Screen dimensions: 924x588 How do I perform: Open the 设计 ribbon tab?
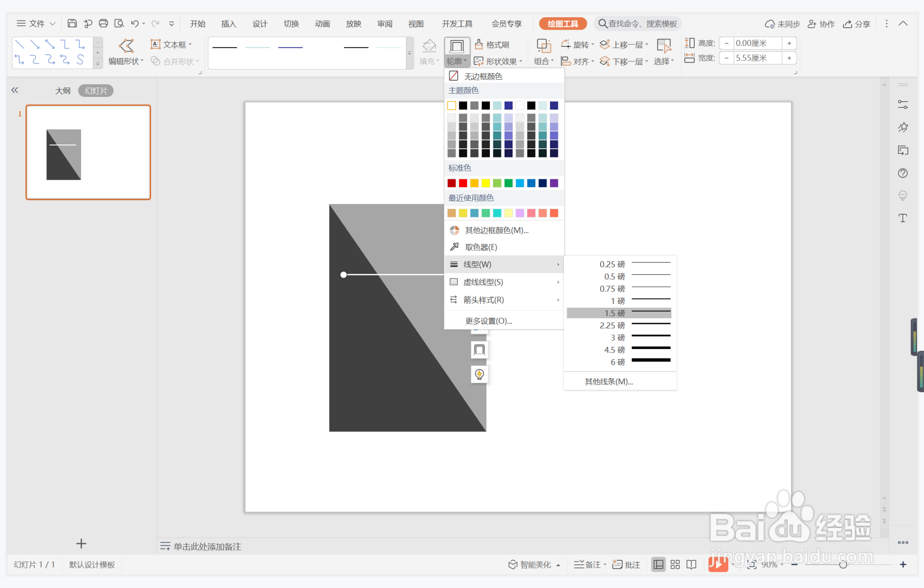click(x=259, y=24)
